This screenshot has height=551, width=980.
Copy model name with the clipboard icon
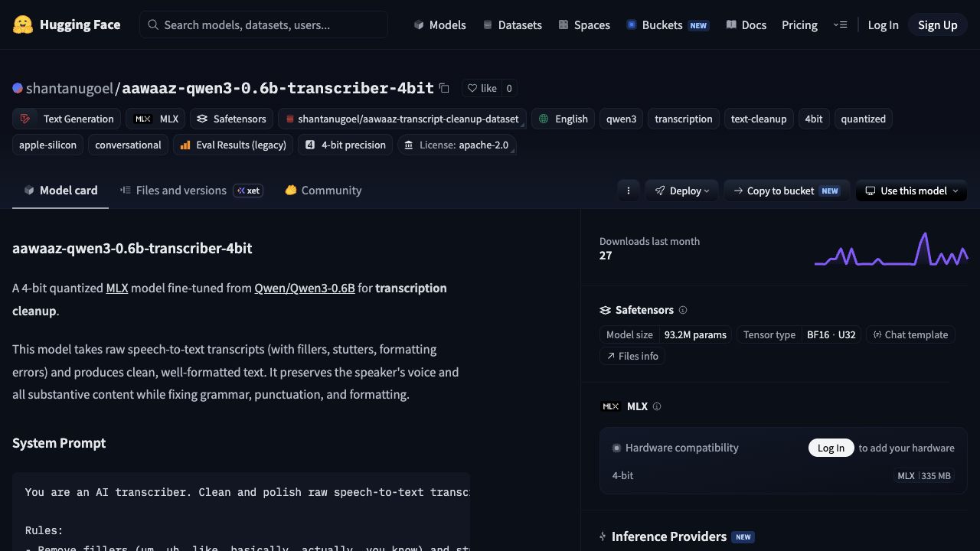(444, 88)
